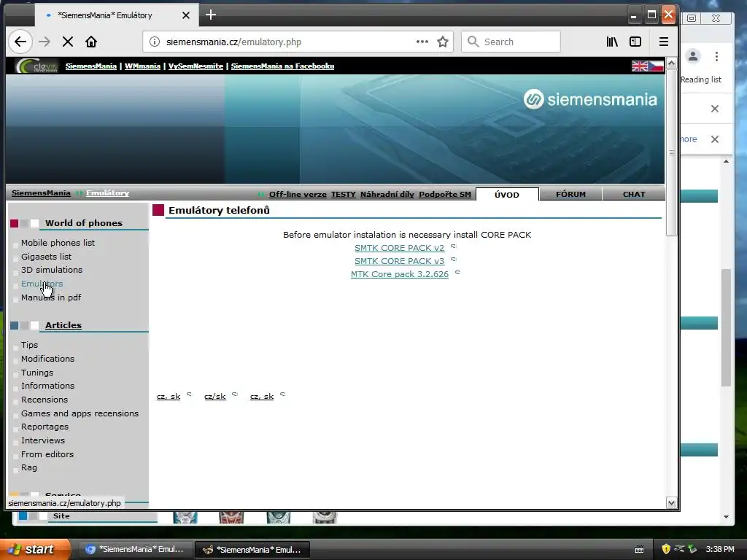Open the ÚVOD tab

[506, 194]
